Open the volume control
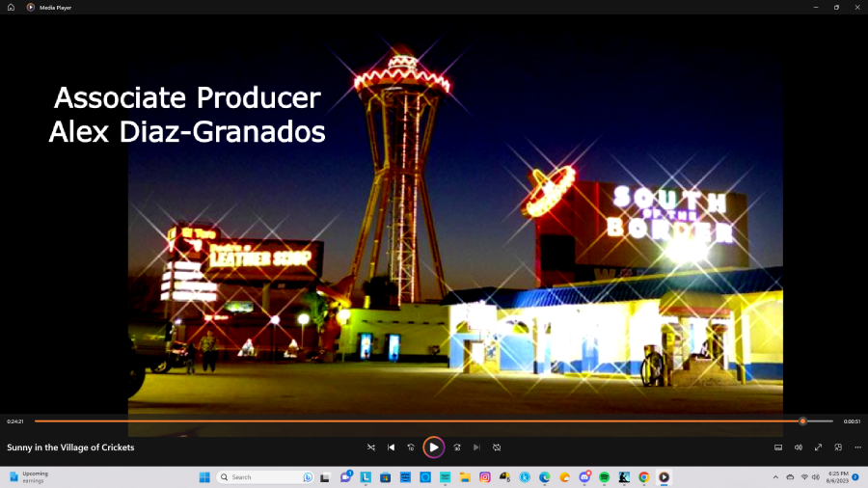This screenshot has height=488, width=868. point(799,447)
